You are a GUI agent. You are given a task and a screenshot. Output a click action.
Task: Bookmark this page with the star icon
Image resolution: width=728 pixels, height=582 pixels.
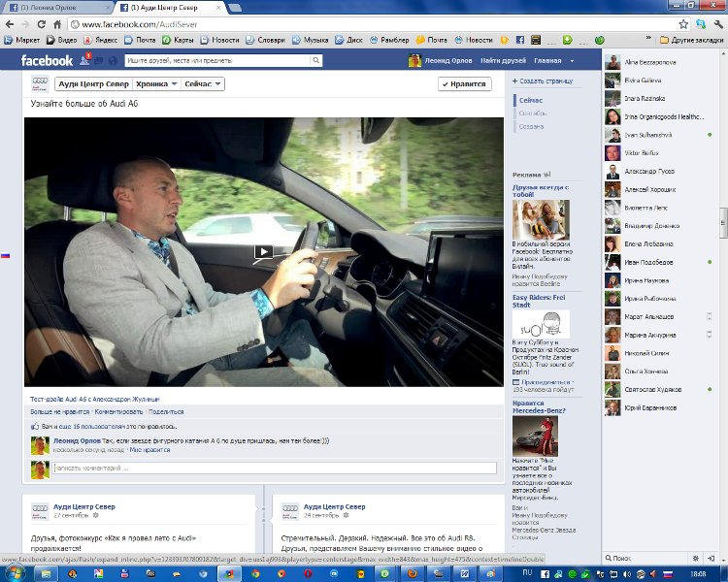pyautogui.click(x=683, y=24)
